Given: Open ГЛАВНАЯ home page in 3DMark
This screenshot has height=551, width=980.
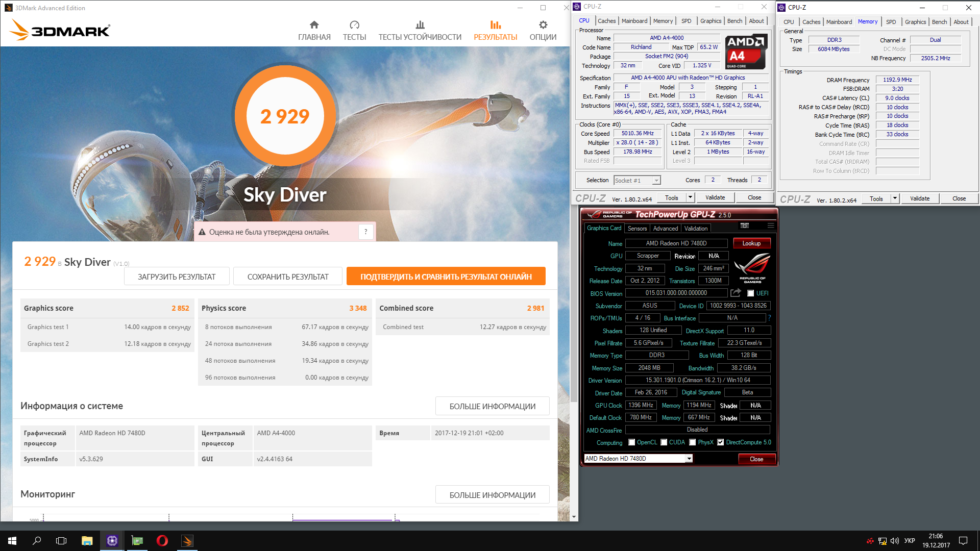Looking at the screenshot, I should (314, 31).
